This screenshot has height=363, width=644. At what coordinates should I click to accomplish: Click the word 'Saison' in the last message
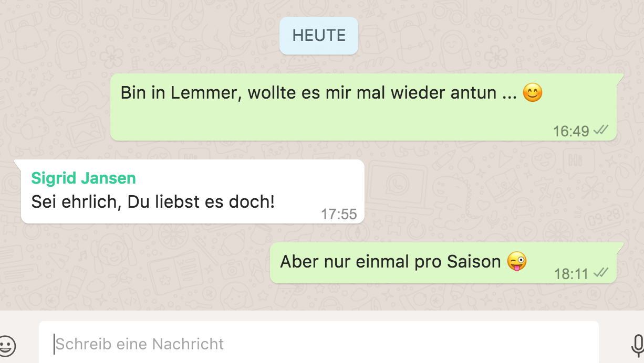(x=474, y=261)
